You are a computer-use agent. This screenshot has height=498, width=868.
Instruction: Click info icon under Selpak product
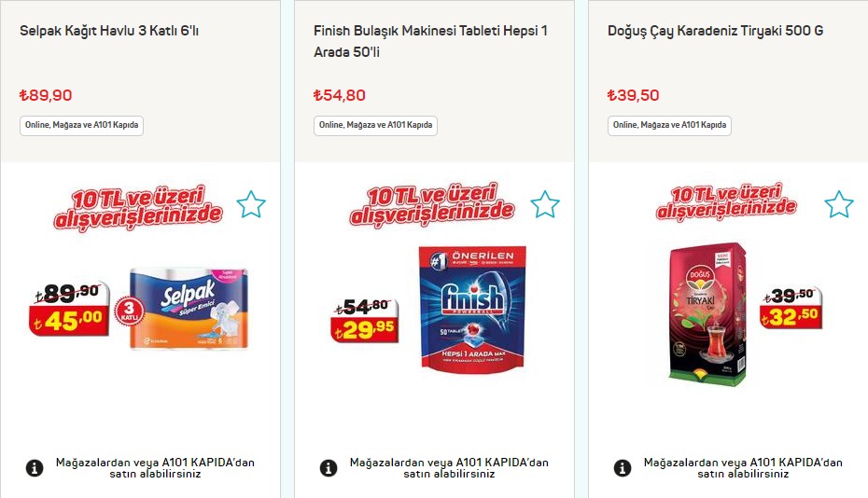pyautogui.click(x=35, y=468)
